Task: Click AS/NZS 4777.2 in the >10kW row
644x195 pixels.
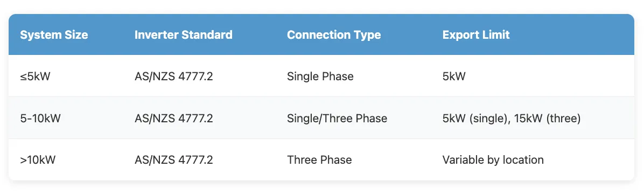Action: (173, 159)
